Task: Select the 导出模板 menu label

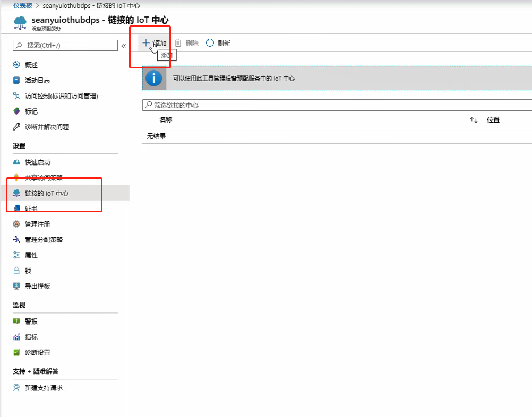Action: click(x=37, y=286)
